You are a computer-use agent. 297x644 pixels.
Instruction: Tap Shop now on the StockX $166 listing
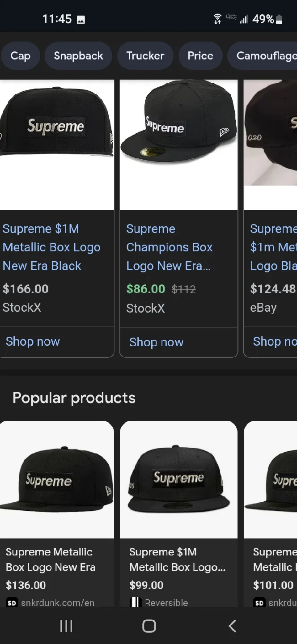point(33,342)
